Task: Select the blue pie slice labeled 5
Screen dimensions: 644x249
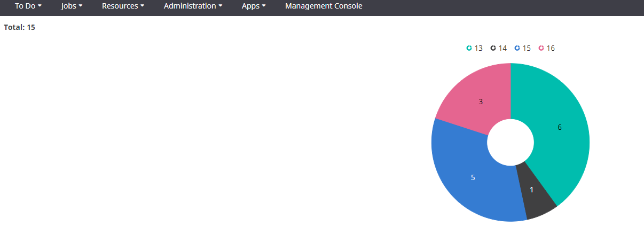Action: click(473, 177)
